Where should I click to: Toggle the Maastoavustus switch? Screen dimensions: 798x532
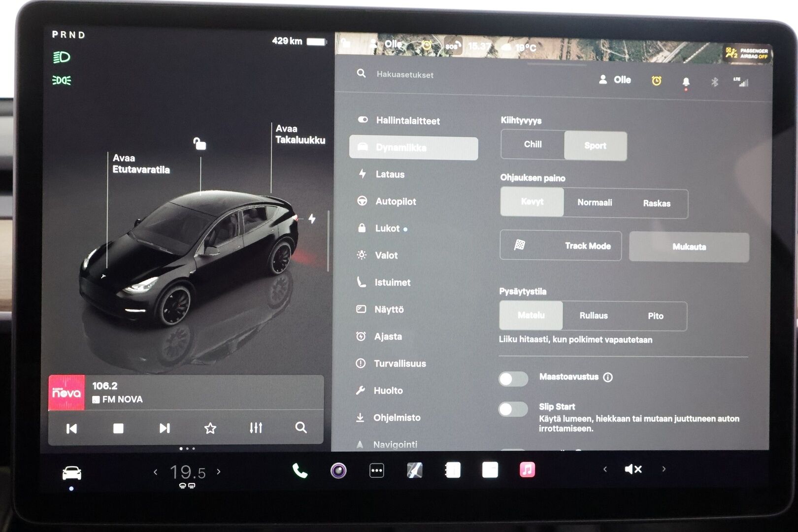click(x=513, y=379)
